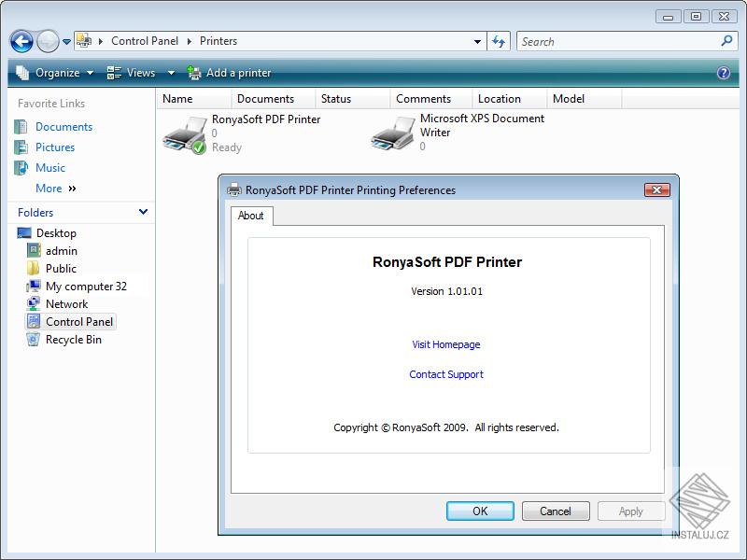This screenshot has height=560, width=747.
Task: Select the About tab
Action: [x=251, y=216]
